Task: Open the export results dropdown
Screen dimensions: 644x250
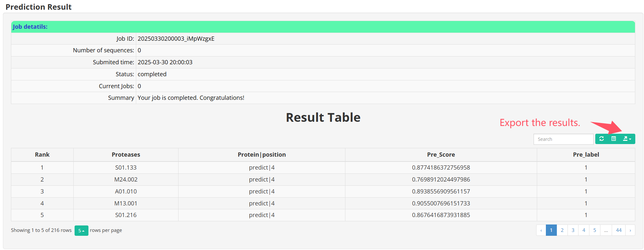Action: (627, 139)
